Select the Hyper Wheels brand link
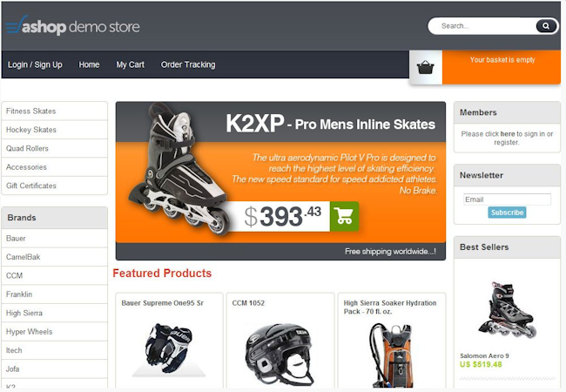The height and width of the screenshot is (392, 566). pos(55,332)
